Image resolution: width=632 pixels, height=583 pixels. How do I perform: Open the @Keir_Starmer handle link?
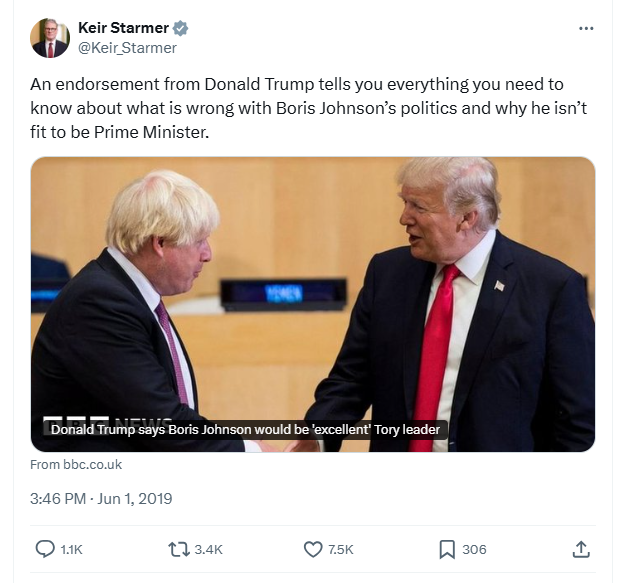coord(127,47)
